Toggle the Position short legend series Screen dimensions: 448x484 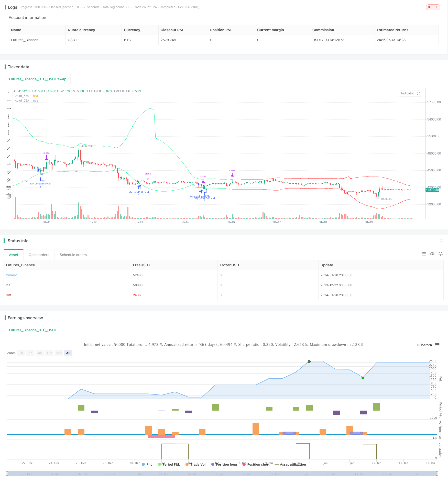[256, 464]
